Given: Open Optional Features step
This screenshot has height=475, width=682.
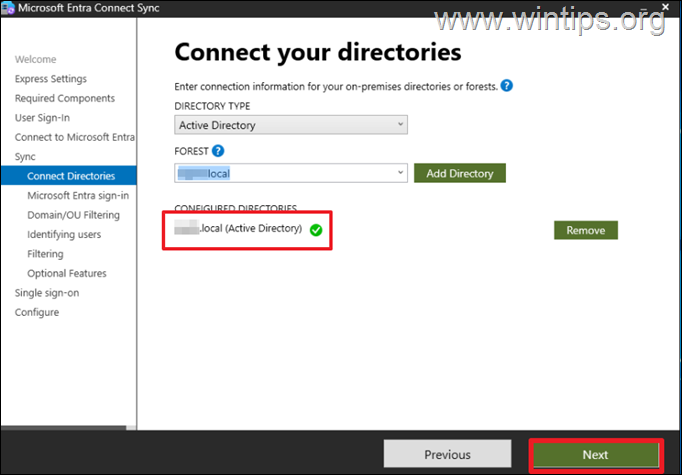Looking at the screenshot, I should (x=67, y=273).
